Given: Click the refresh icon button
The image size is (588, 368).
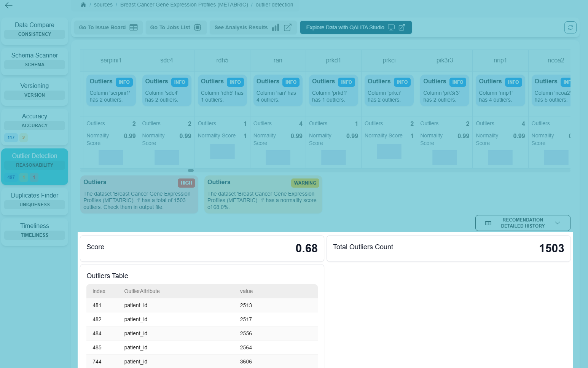Looking at the screenshot, I should pyautogui.click(x=570, y=27).
